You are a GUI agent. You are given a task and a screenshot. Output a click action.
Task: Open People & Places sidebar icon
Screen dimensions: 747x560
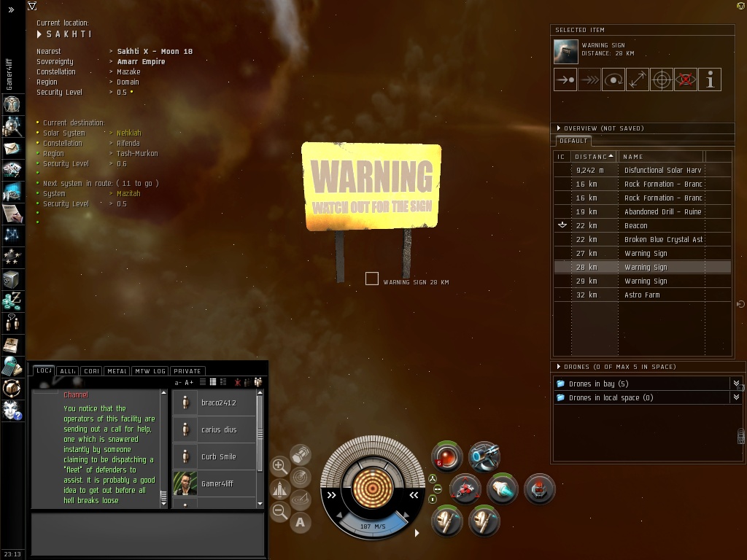12,126
